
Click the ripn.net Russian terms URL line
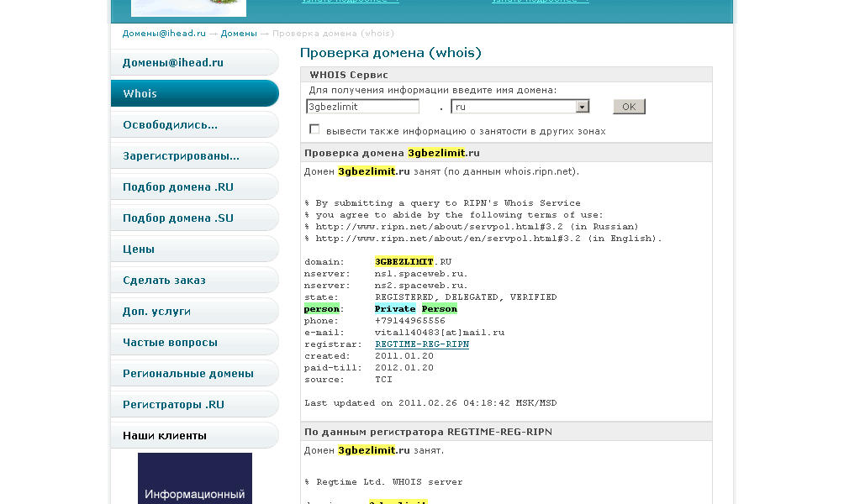472,227
